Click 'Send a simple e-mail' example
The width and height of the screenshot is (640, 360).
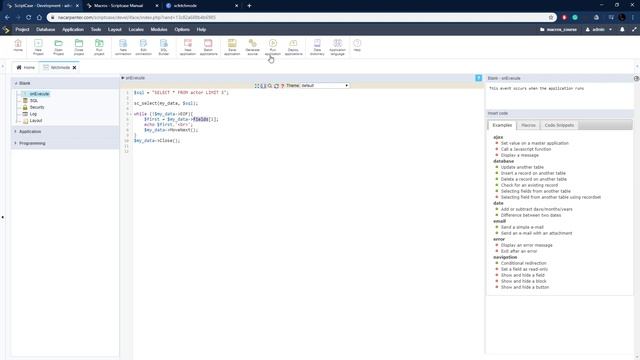(x=522, y=227)
